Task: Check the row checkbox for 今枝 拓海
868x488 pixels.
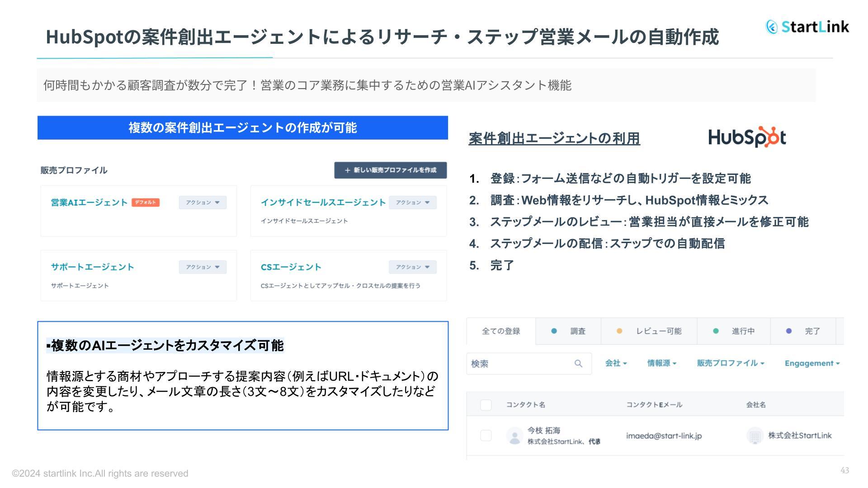Action: pos(486,435)
